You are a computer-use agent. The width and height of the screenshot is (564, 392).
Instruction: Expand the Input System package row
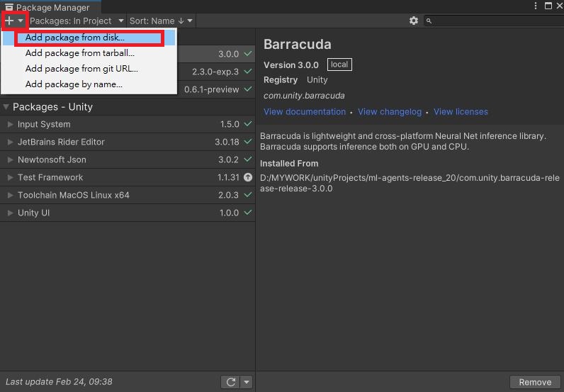coord(10,124)
